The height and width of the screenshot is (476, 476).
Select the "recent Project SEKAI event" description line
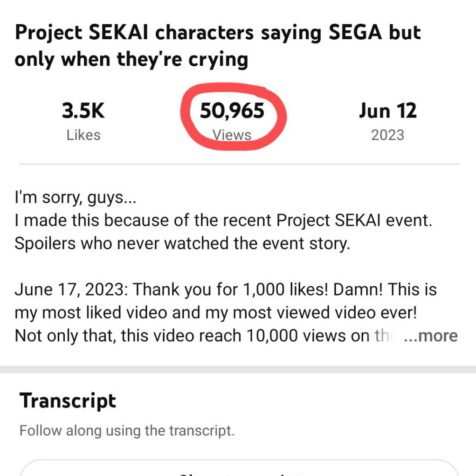(223, 221)
